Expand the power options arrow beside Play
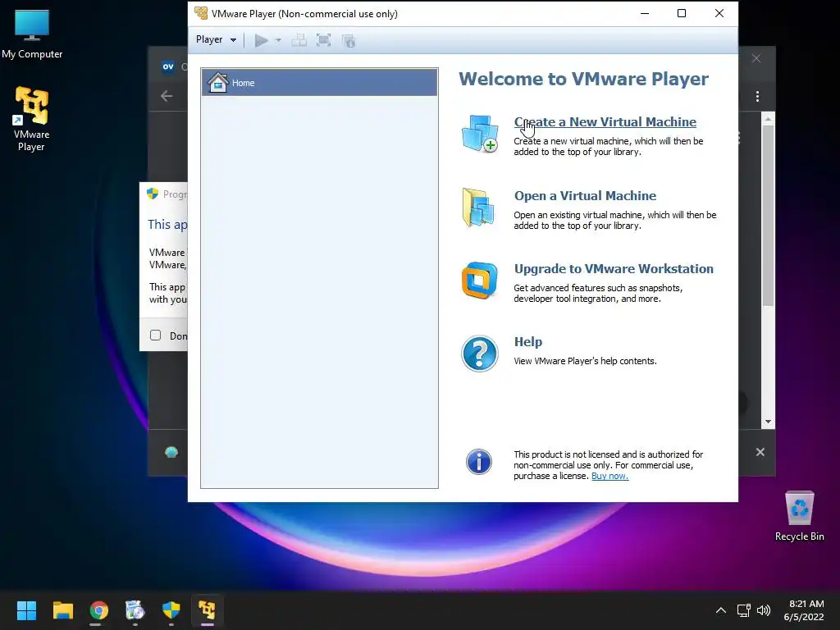The height and width of the screenshot is (630, 840). 278,40
